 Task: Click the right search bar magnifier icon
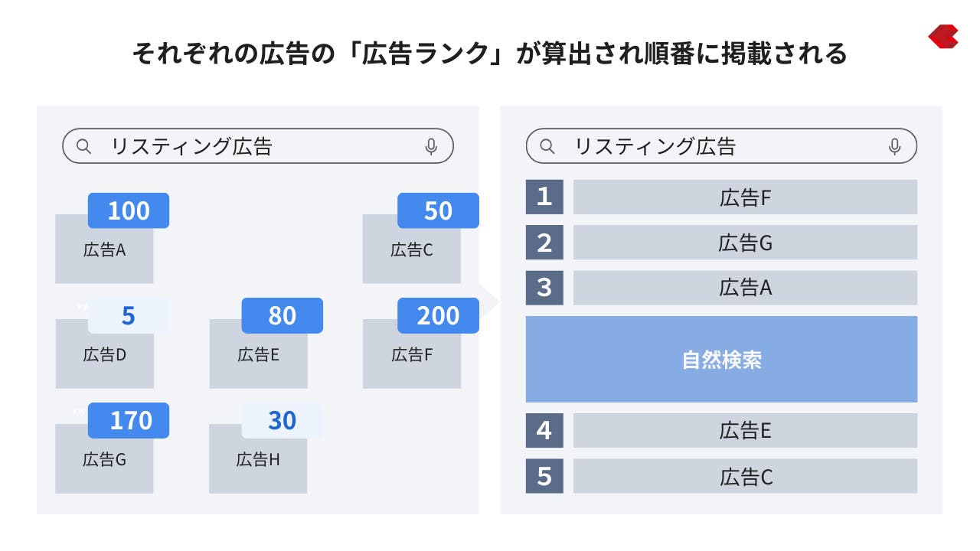click(547, 146)
